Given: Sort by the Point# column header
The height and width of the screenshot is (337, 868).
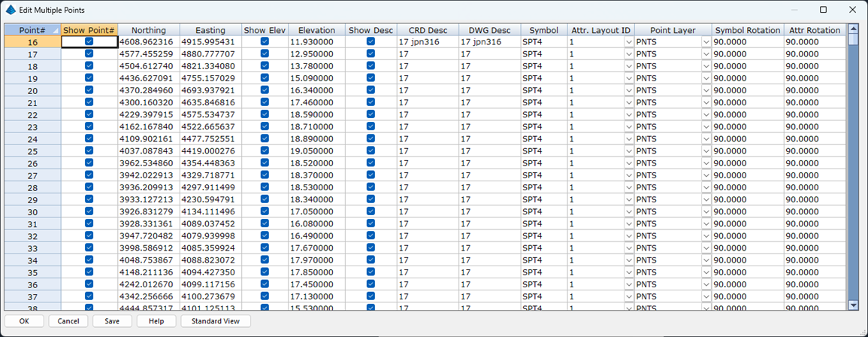Looking at the screenshot, I should (32, 30).
